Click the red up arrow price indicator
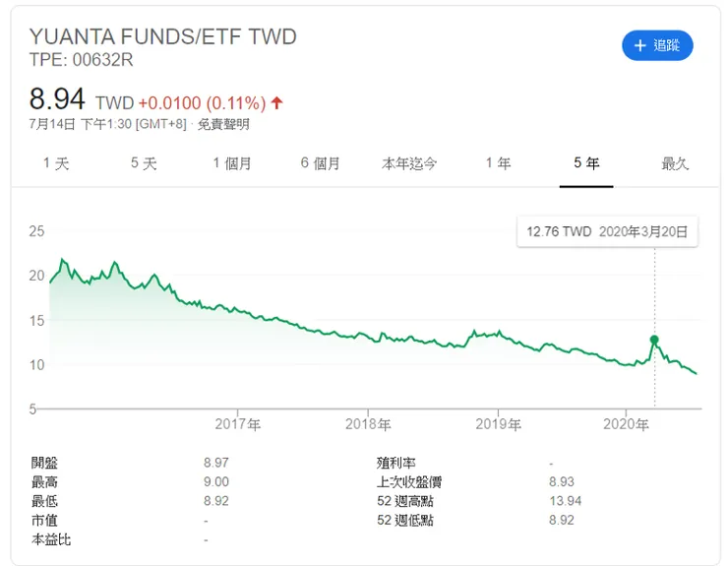Image resolution: width=728 pixels, height=566 pixels. pos(277,102)
